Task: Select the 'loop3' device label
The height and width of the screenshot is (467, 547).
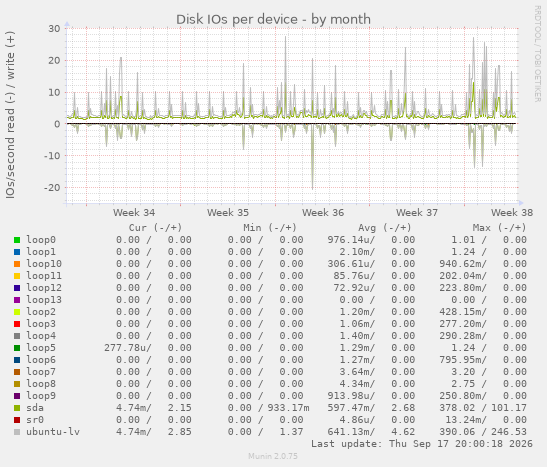Action: 41,323
